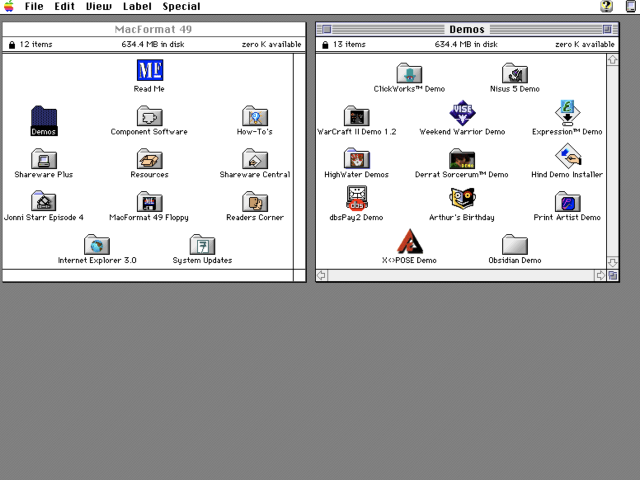
Task: Click the Arthur's Birthday icon
Action: [x=462, y=199]
